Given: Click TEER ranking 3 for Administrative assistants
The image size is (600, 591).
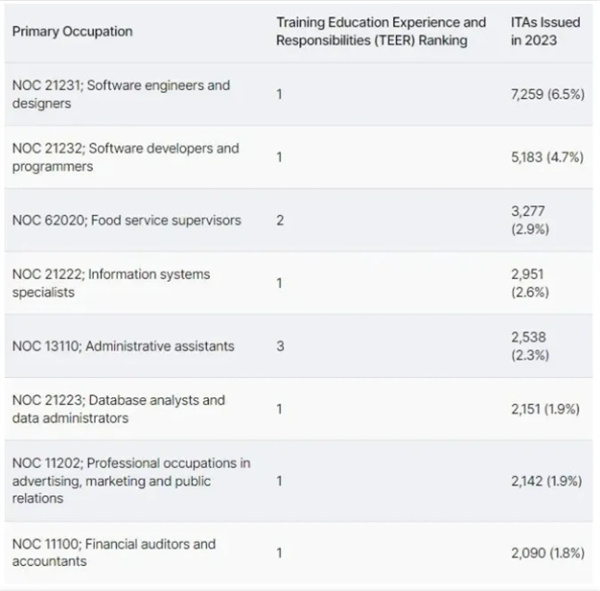Looking at the screenshot, I should pyautogui.click(x=280, y=346).
